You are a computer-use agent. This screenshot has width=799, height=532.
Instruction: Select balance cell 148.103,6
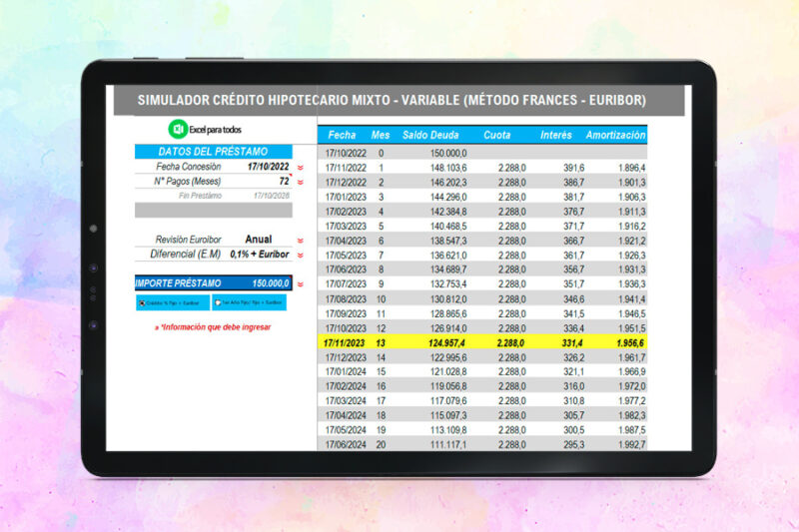pyautogui.click(x=448, y=168)
